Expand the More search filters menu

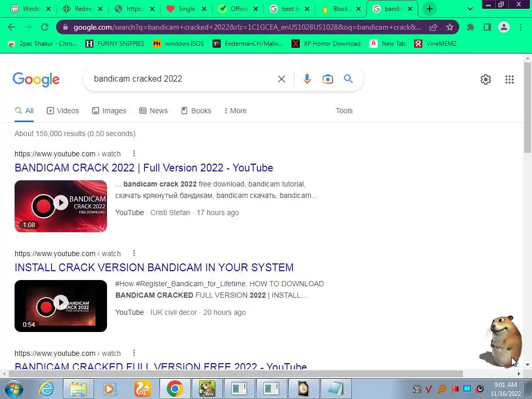[x=235, y=111]
